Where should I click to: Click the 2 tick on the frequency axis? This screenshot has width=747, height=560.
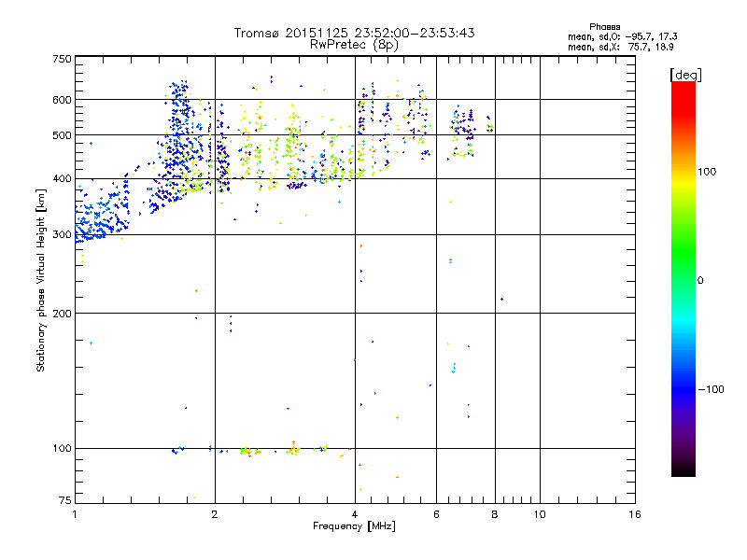point(215,514)
